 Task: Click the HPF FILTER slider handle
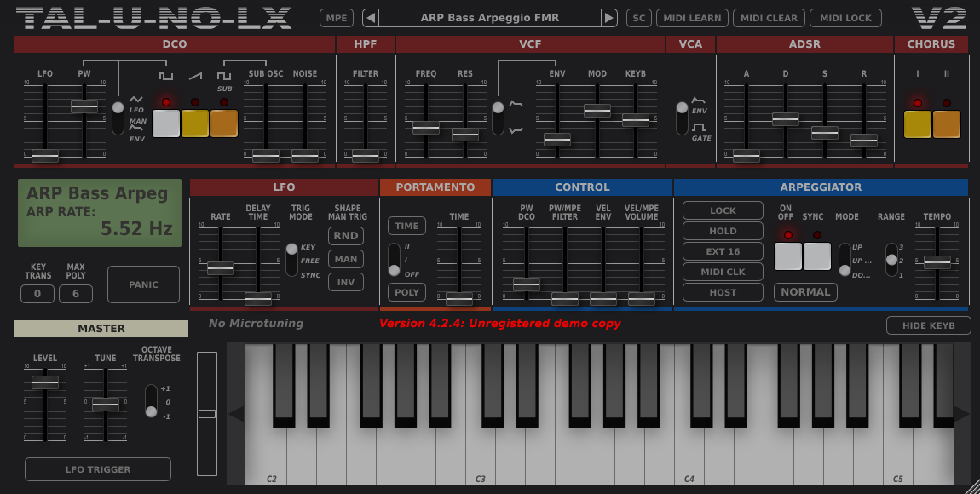tap(365, 156)
